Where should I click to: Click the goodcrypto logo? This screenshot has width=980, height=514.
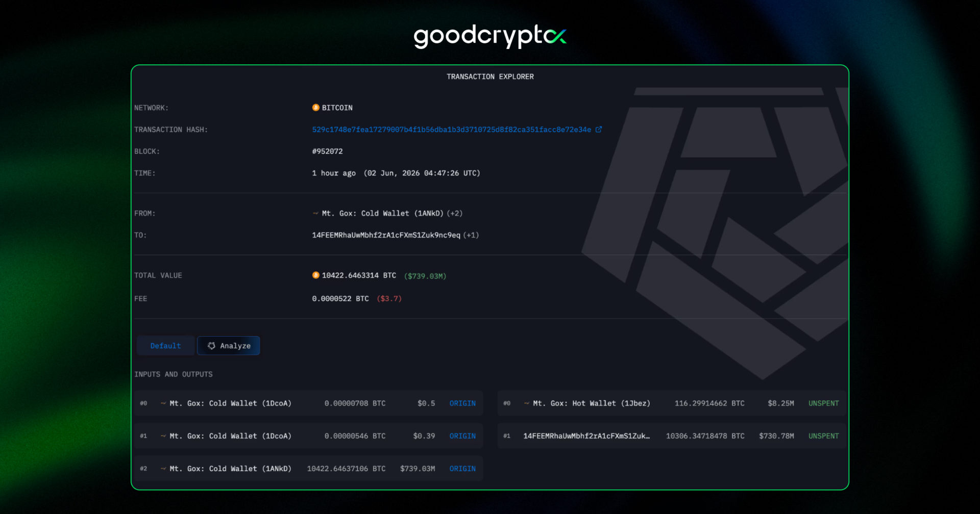(490, 36)
